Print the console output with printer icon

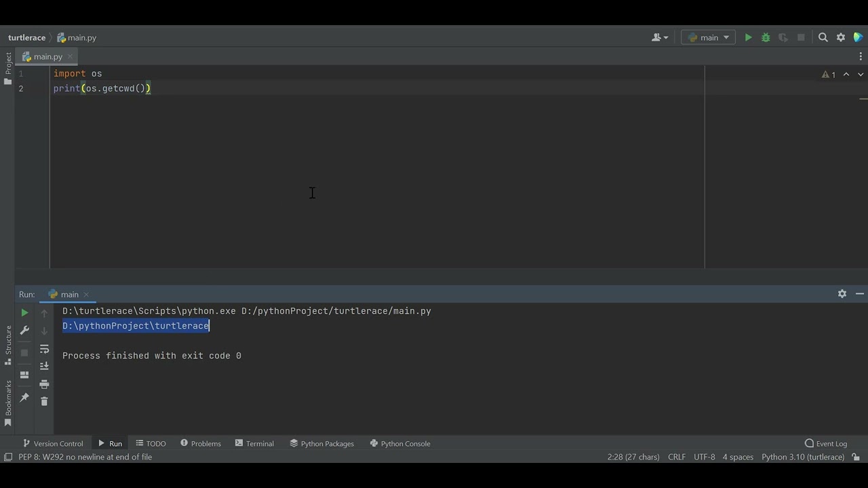pos(44,384)
